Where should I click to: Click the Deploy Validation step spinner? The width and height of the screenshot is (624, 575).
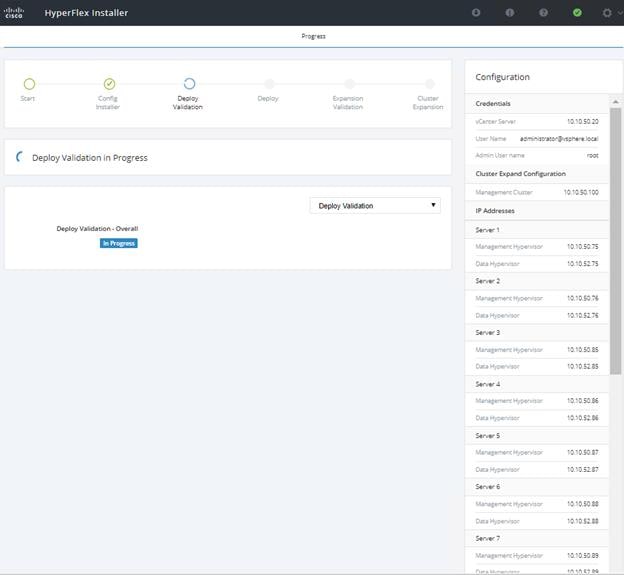pos(189,84)
